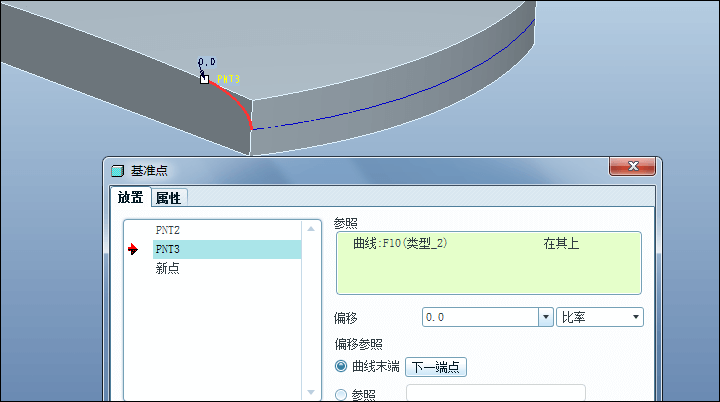This screenshot has height=402, width=720.
Task: Click the point list scroll down arrow
Action: tap(311, 392)
